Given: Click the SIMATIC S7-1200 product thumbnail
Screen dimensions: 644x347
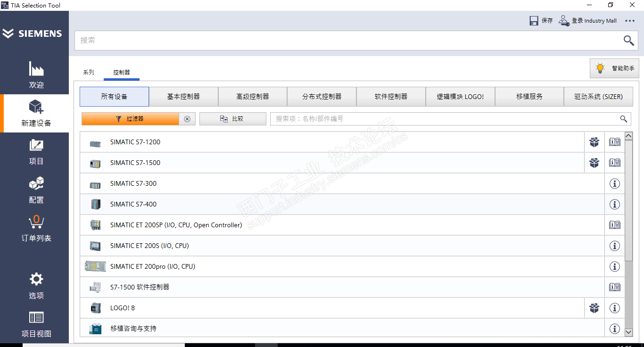Looking at the screenshot, I should pyautogui.click(x=95, y=143).
